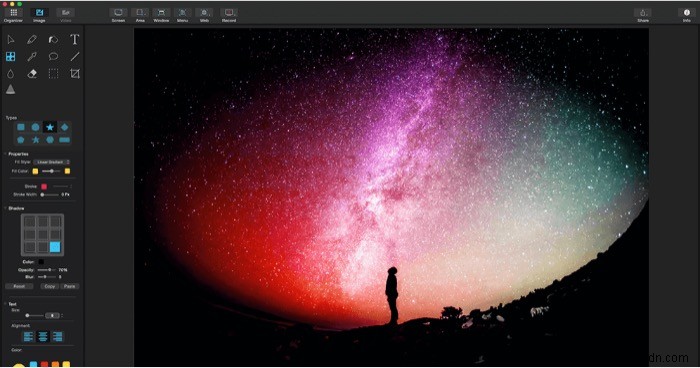
Task: Select center shadow position cell
Action: pos(42,234)
